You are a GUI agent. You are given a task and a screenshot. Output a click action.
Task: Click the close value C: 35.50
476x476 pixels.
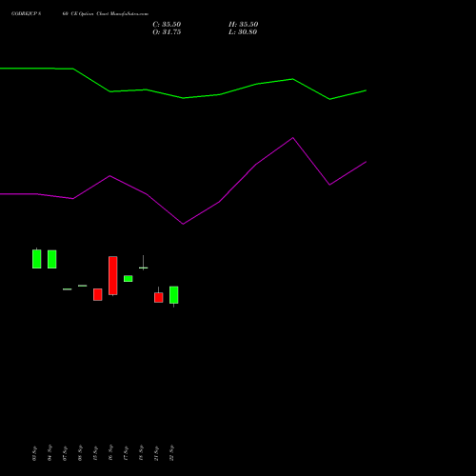[167, 25]
